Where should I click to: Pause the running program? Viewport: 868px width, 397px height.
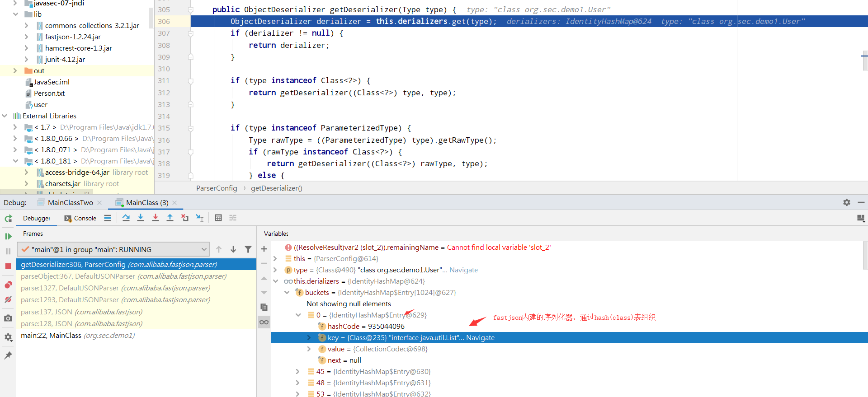click(8, 251)
